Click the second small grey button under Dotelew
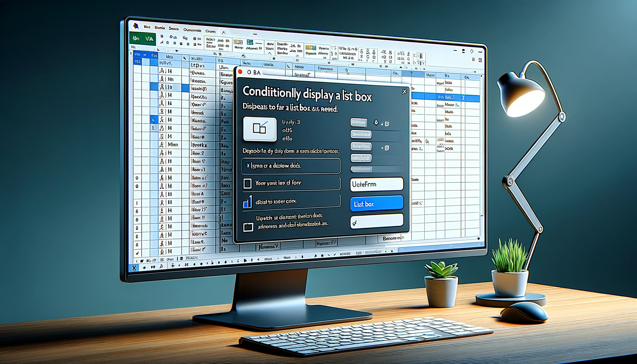This screenshot has width=637, height=364. click(361, 134)
